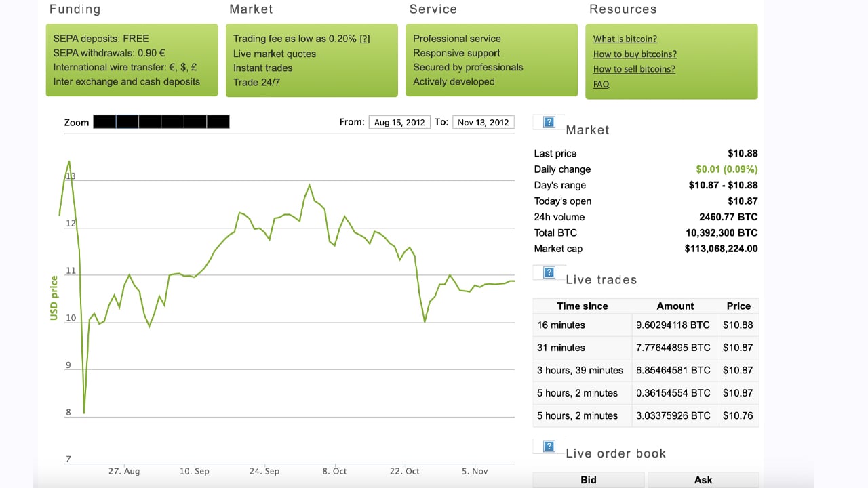Click the From date field (Aug 15, 2012)

click(x=399, y=122)
